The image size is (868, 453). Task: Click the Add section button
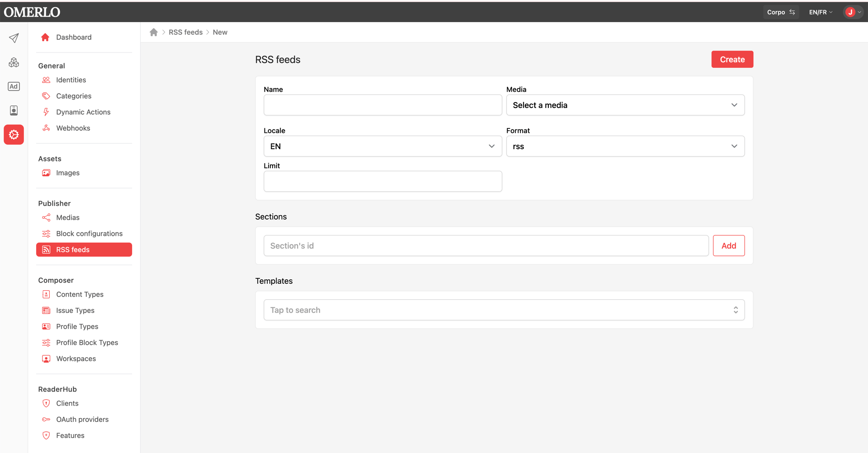pos(728,245)
